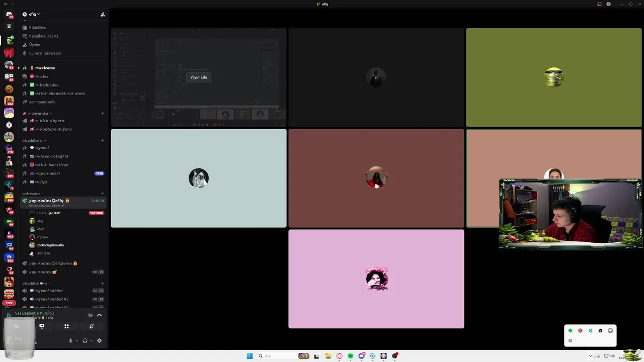This screenshot has height=362, width=644.
Task: Open Windows Start menu
Action: (250, 356)
